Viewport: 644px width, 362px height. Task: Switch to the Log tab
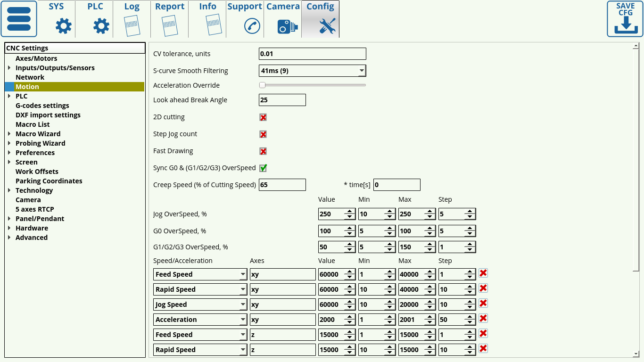(132, 19)
